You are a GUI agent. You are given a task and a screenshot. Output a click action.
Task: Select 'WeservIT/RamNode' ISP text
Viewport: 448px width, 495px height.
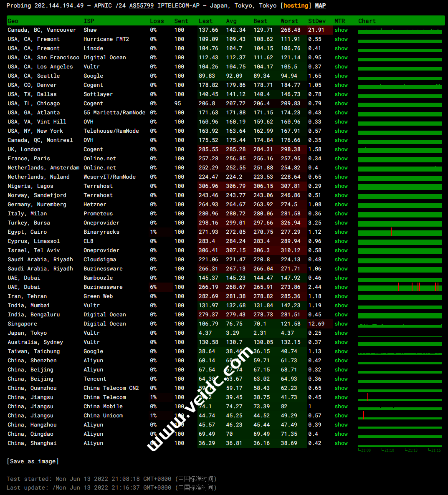tap(109, 177)
